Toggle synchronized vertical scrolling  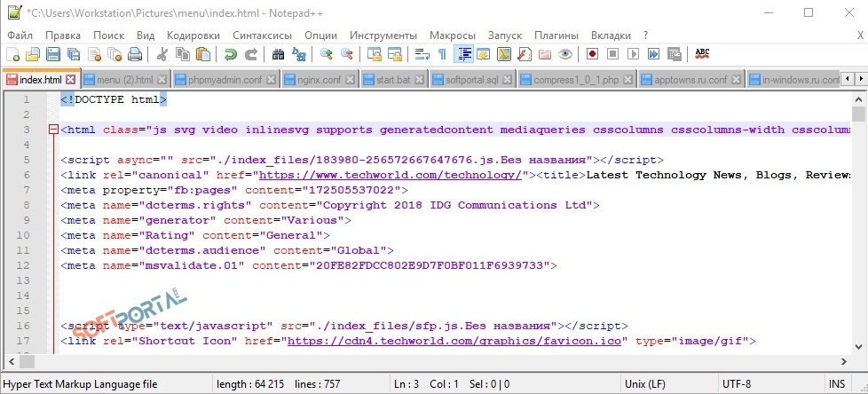tap(375, 54)
